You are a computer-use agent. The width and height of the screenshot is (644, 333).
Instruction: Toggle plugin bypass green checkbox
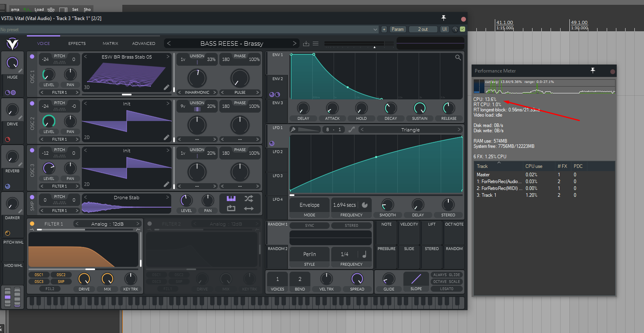tap(463, 29)
